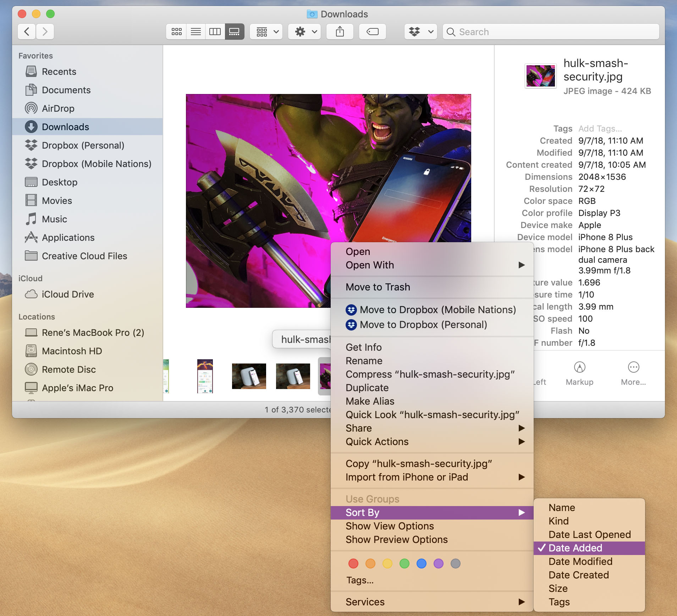Open Documents in the sidebar
Viewport: 677px width, 616px height.
point(87,90)
